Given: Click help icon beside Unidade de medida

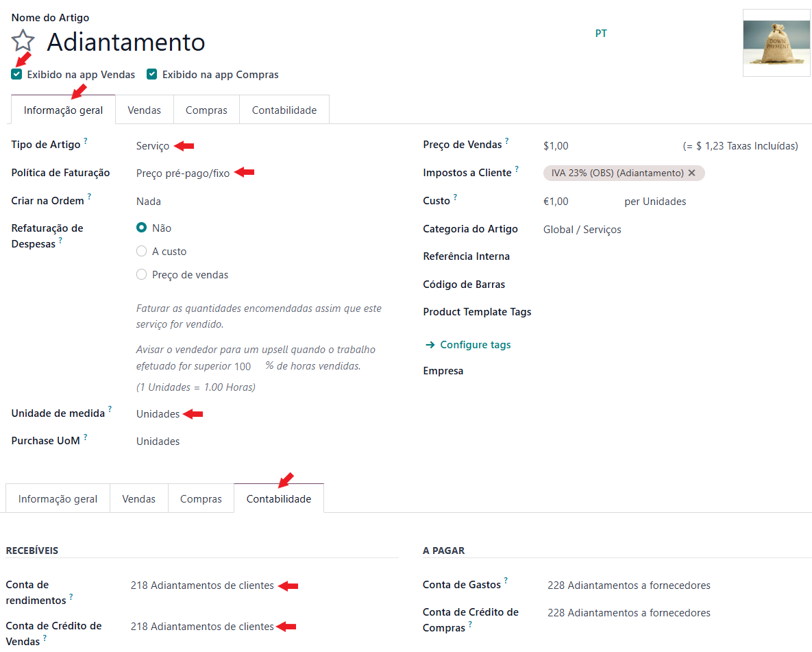Looking at the screenshot, I should 110,409.
